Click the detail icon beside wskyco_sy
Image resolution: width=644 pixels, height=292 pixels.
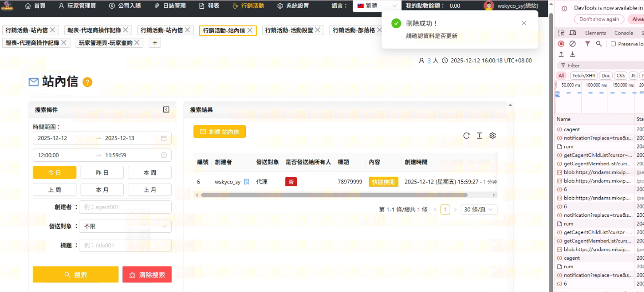pos(246,182)
